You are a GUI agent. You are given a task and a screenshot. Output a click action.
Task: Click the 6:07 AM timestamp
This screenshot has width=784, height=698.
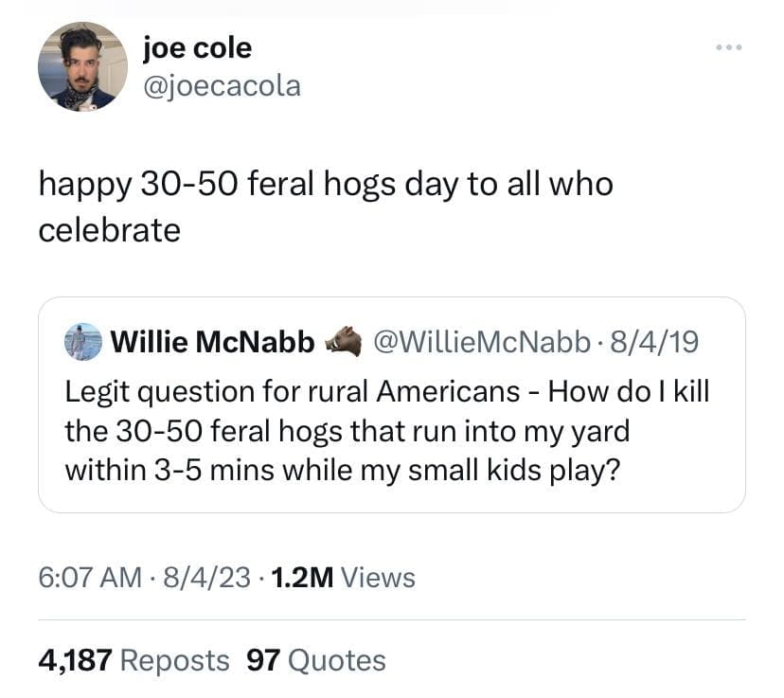91,577
